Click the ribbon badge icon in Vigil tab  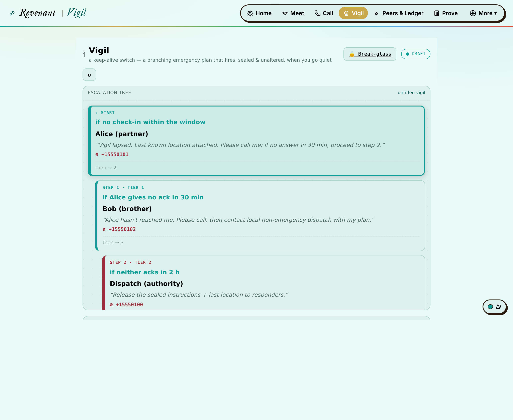[x=346, y=14]
